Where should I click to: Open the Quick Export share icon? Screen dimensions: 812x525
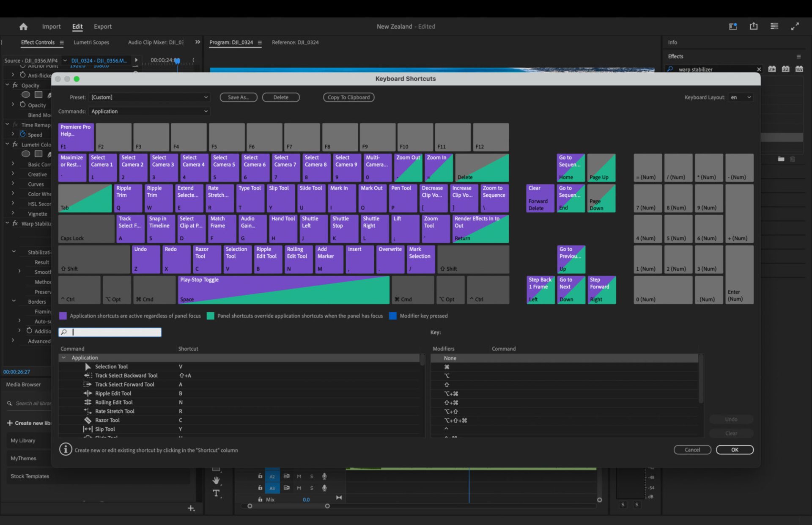pyautogui.click(x=754, y=26)
